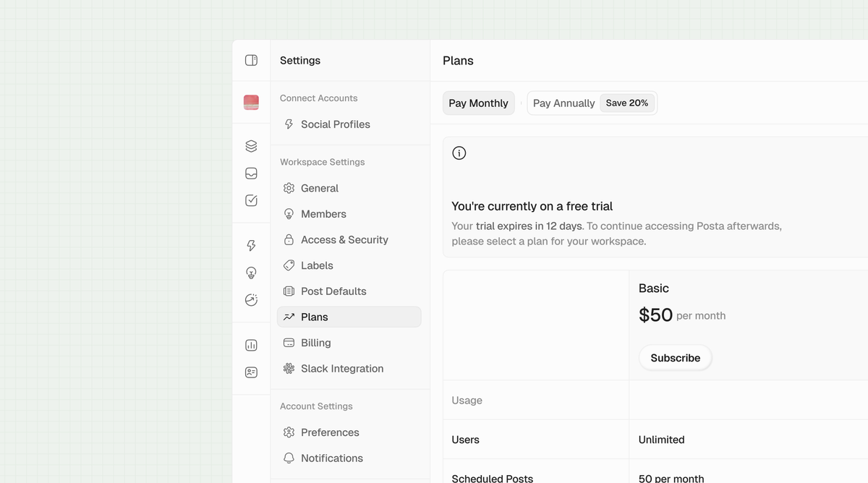Click the lightbulb ideas icon in rail
Viewport: 868px width, 483px height.
[251, 273]
